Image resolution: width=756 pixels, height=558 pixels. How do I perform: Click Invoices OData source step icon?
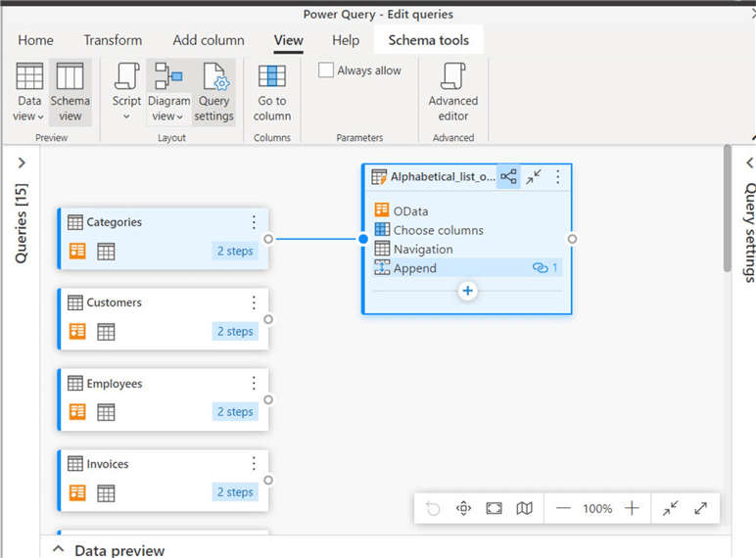[x=77, y=492]
